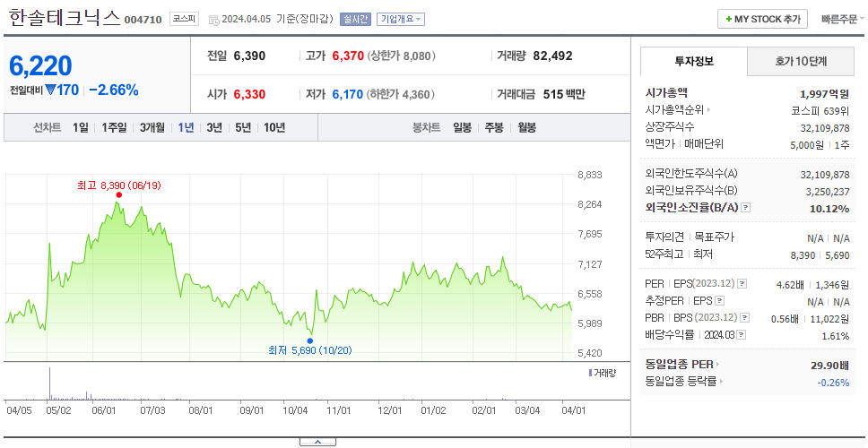Click the 동일업종 PER link
This screenshot has width=868, height=448.
pyautogui.click(x=679, y=365)
